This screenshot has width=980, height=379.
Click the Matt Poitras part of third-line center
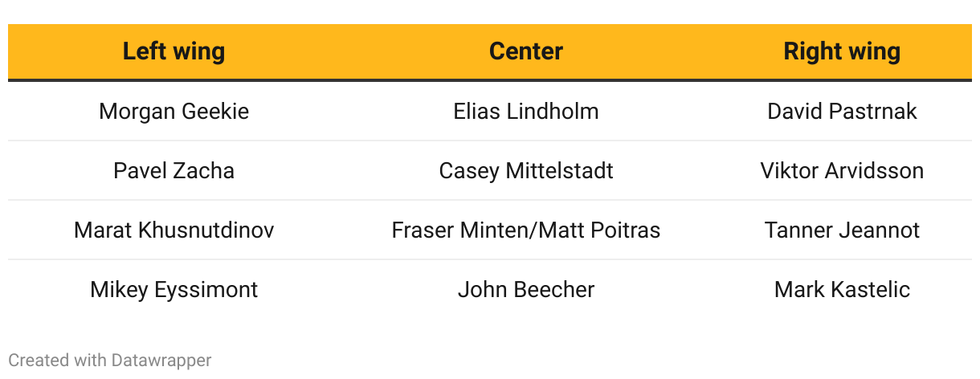click(600, 230)
